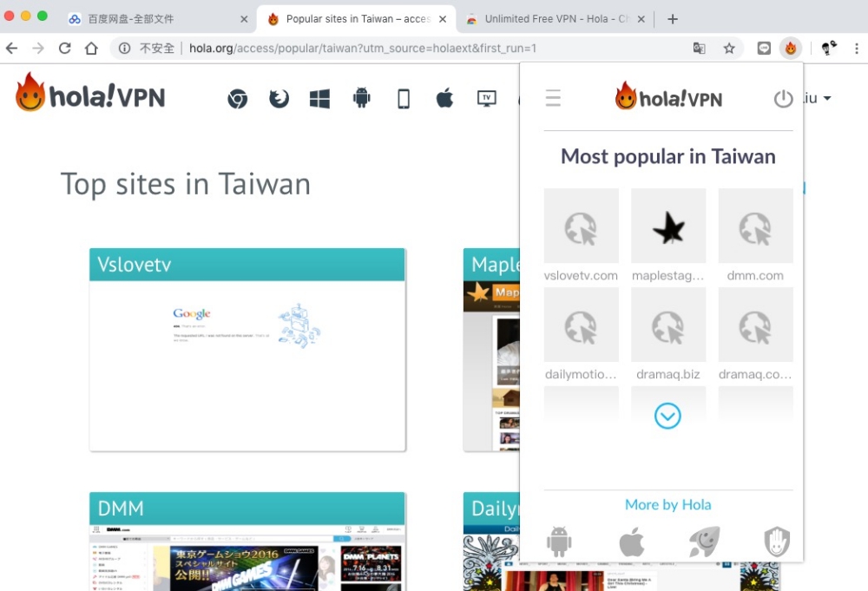Toggle the Hola VPN power button
The image size is (868, 591).
pyautogui.click(x=783, y=99)
